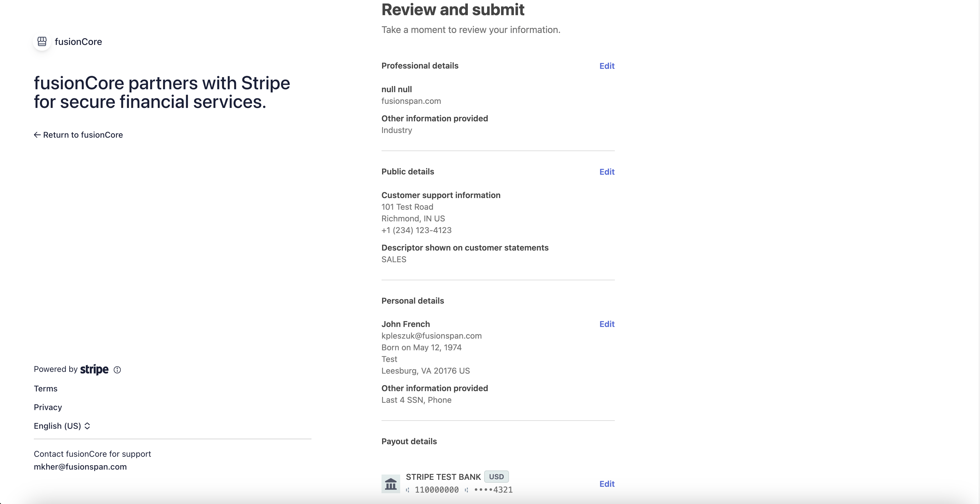The height and width of the screenshot is (504, 980).
Task: Click 'Other information provided' under John French
Action: [x=435, y=388]
